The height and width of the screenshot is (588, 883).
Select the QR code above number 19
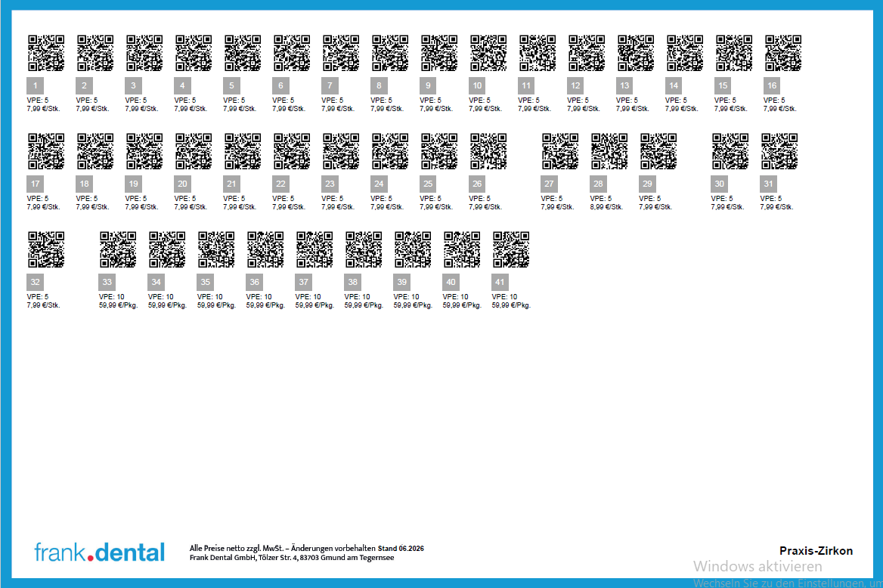click(144, 151)
